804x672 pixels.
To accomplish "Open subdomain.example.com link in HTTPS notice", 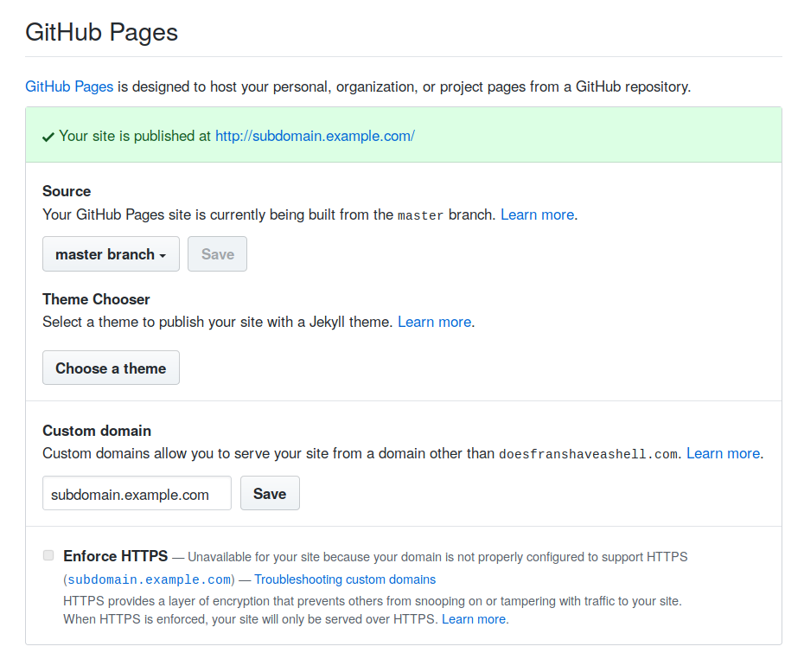I will pyautogui.click(x=150, y=579).
